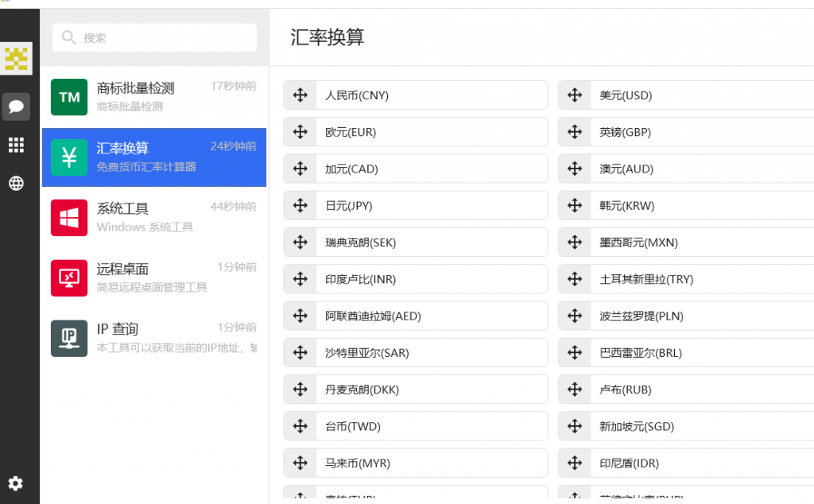Click the 英镑(GBP) currency entry

[689, 131]
